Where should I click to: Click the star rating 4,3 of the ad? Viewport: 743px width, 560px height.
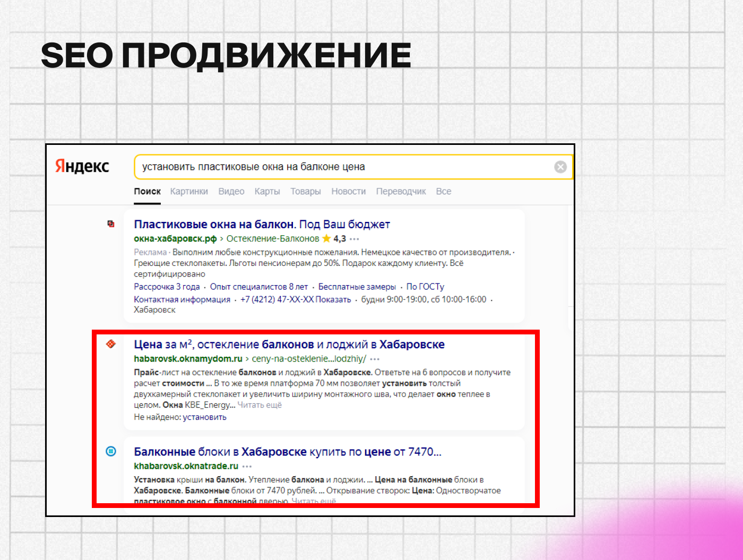point(334,239)
